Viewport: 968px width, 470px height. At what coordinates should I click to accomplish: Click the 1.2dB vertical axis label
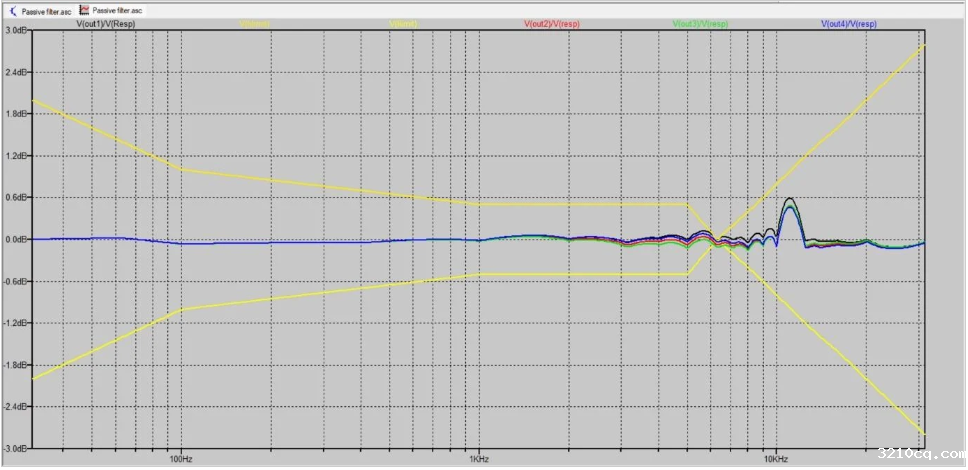[15, 156]
